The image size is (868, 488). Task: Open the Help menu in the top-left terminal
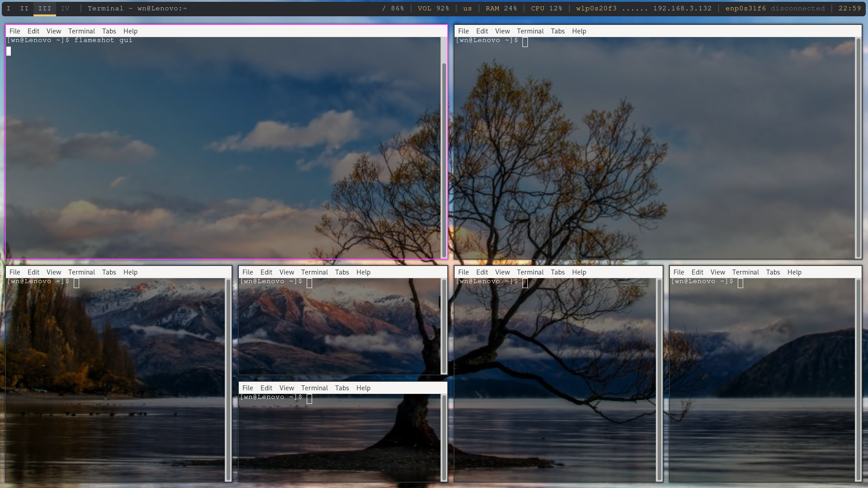130,31
